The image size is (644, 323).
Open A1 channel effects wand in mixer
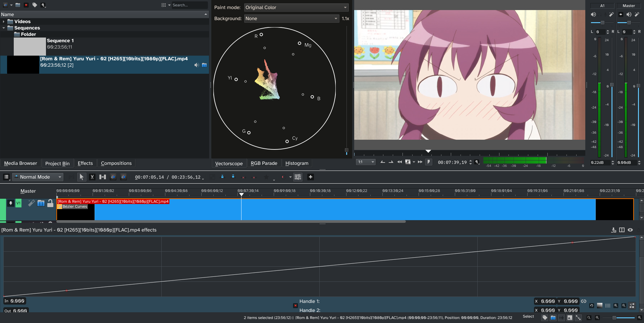(611, 14)
